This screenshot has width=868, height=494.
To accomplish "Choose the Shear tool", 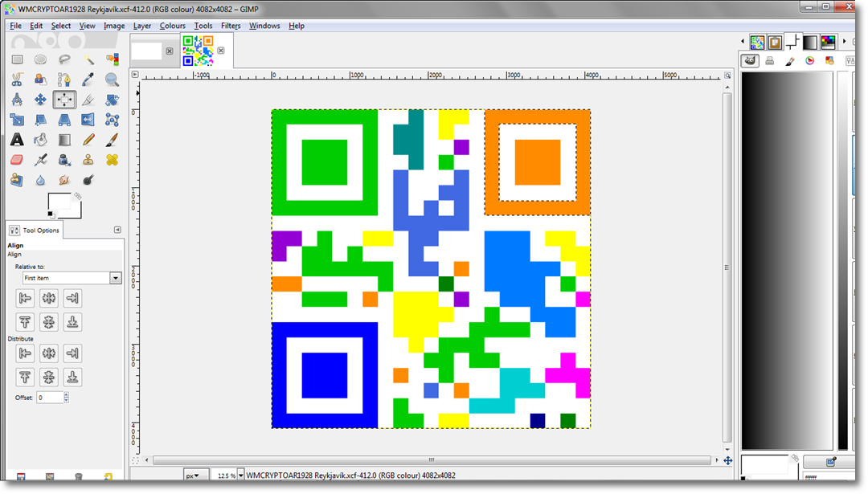I will [x=40, y=120].
